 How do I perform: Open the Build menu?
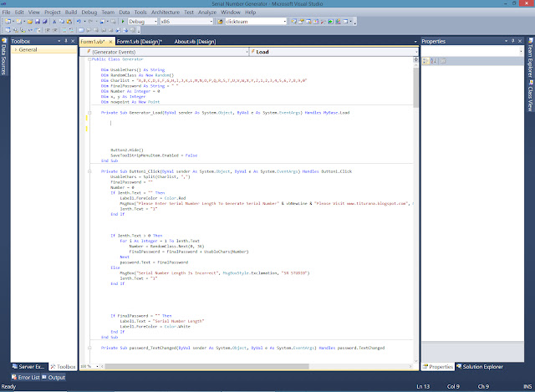tap(71, 13)
